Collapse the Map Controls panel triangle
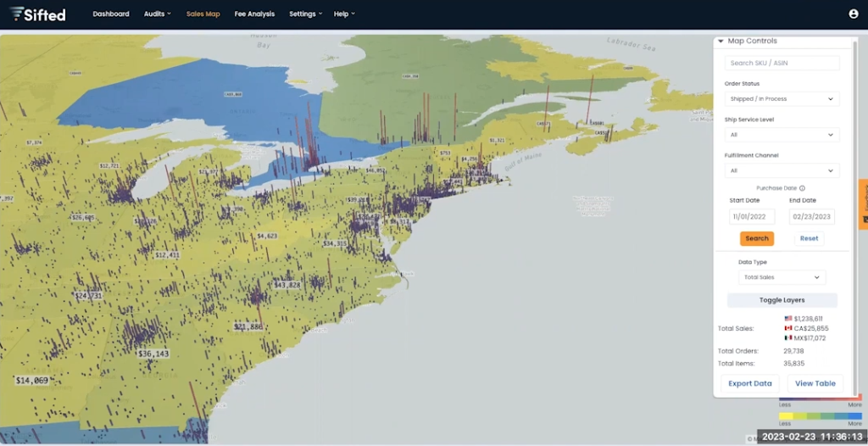Screen dimensions: 868x446 [721, 41]
